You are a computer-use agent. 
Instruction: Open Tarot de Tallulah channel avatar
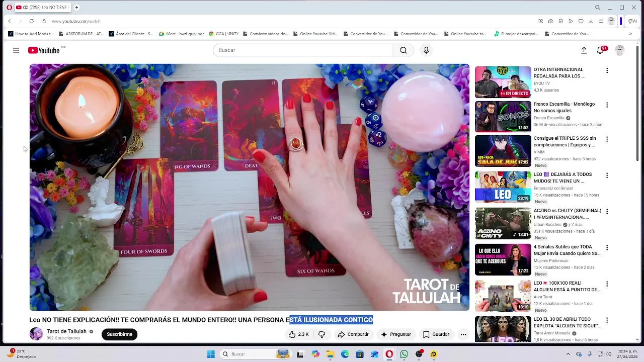pos(36,334)
